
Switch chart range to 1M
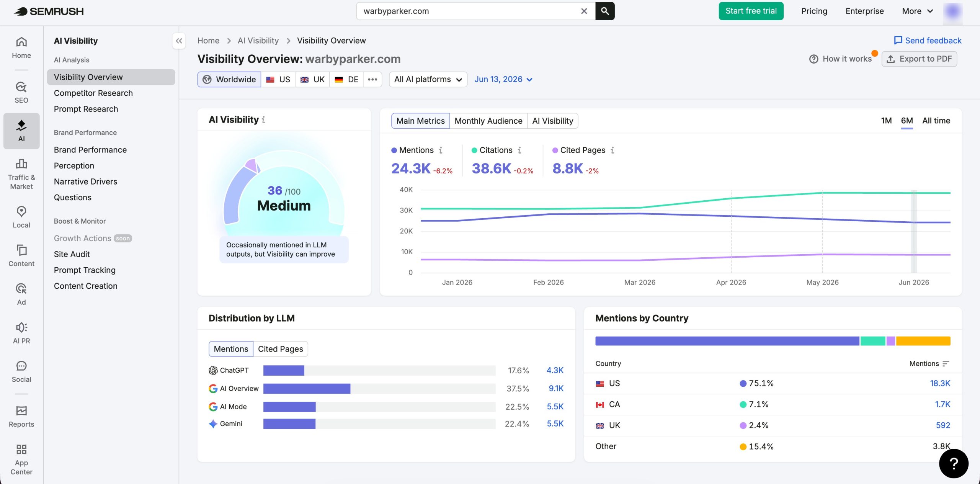pos(886,121)
